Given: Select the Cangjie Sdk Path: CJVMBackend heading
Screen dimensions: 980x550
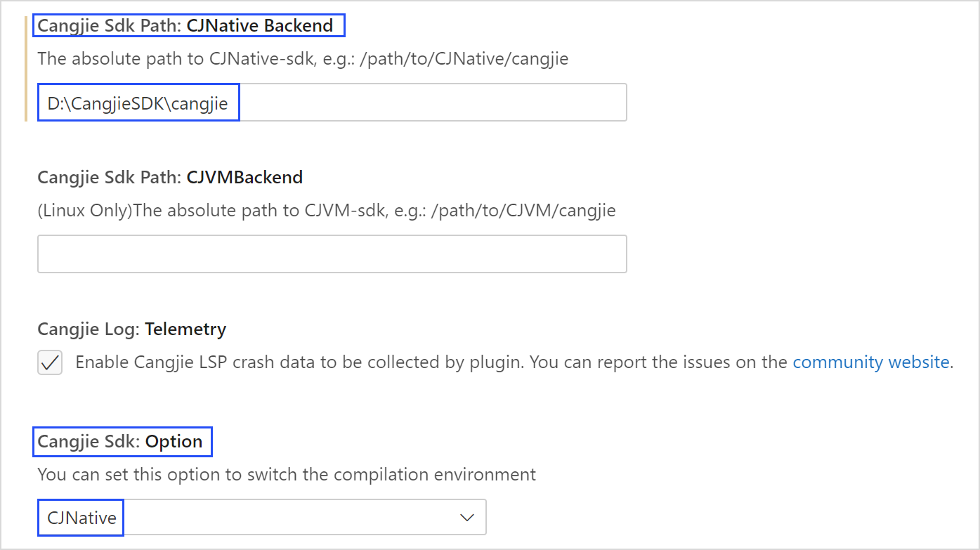Looking at the screenshot, I should pos(170,177).
